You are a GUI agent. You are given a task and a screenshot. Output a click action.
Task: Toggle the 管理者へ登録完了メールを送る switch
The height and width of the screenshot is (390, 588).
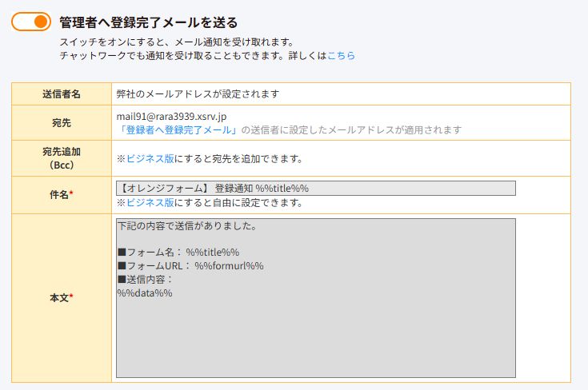pos(31,22)
